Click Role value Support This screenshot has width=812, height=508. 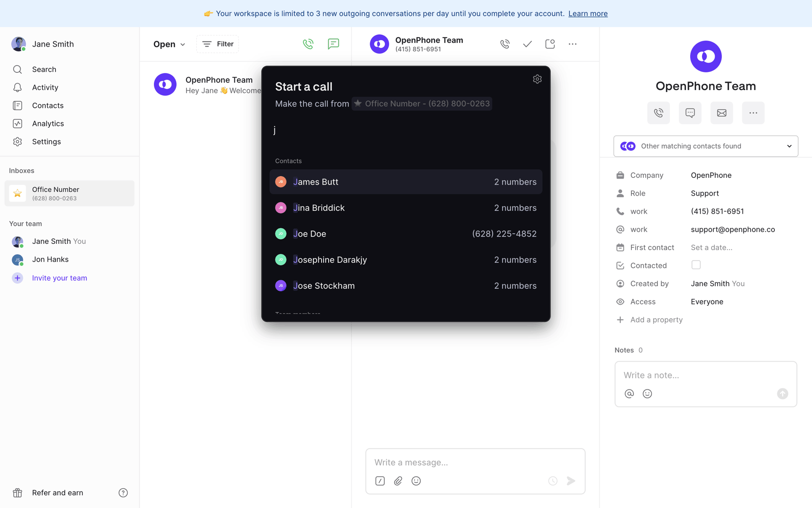pyautogui.click(x=705, y=193)
